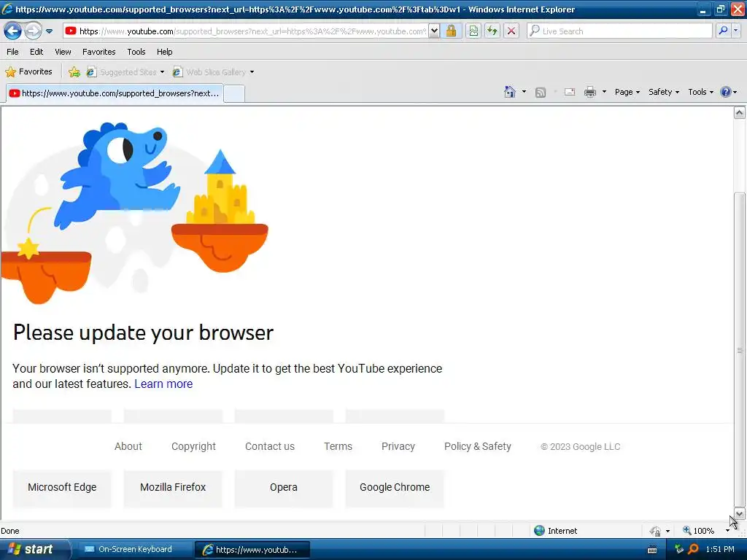Viewport: 747px width, 560px height.
Task: Click the Read Mail envelope icon
Action: point(570,92)
